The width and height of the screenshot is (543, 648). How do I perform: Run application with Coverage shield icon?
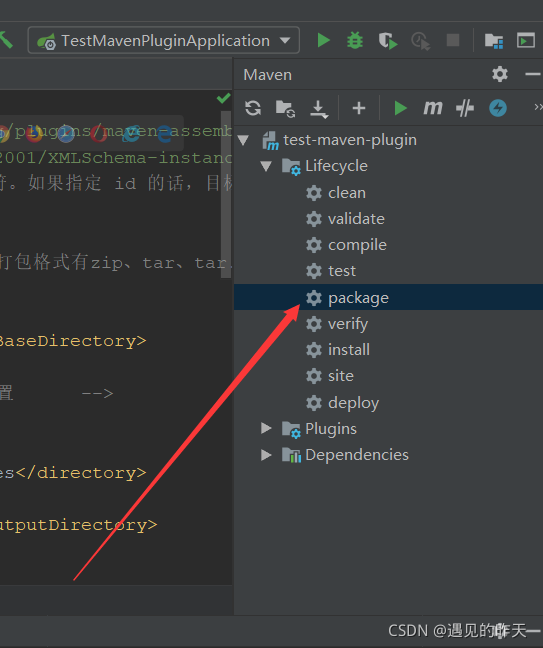tap(388, 41)
